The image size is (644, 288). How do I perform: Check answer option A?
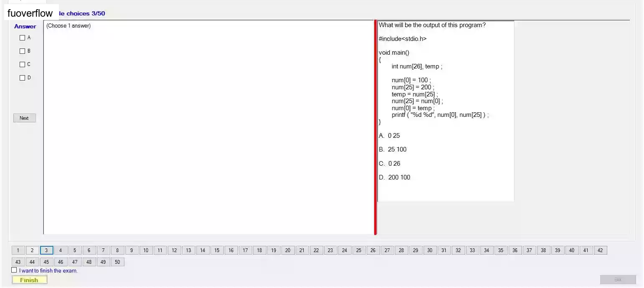coord(23,38)
